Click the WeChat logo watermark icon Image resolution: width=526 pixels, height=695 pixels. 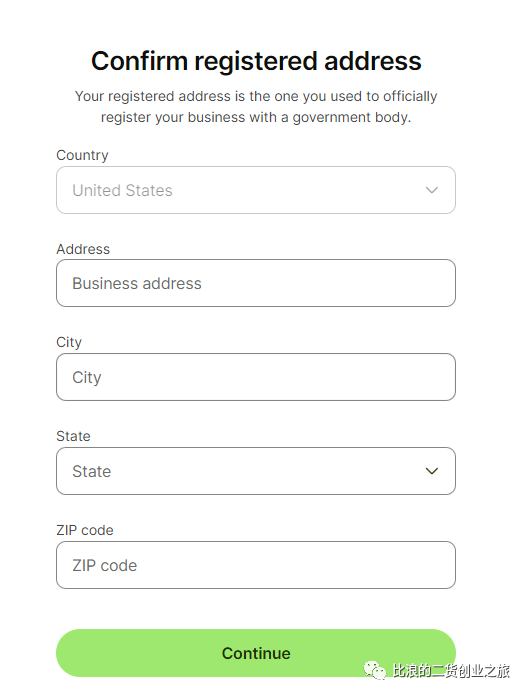(375, 670)
